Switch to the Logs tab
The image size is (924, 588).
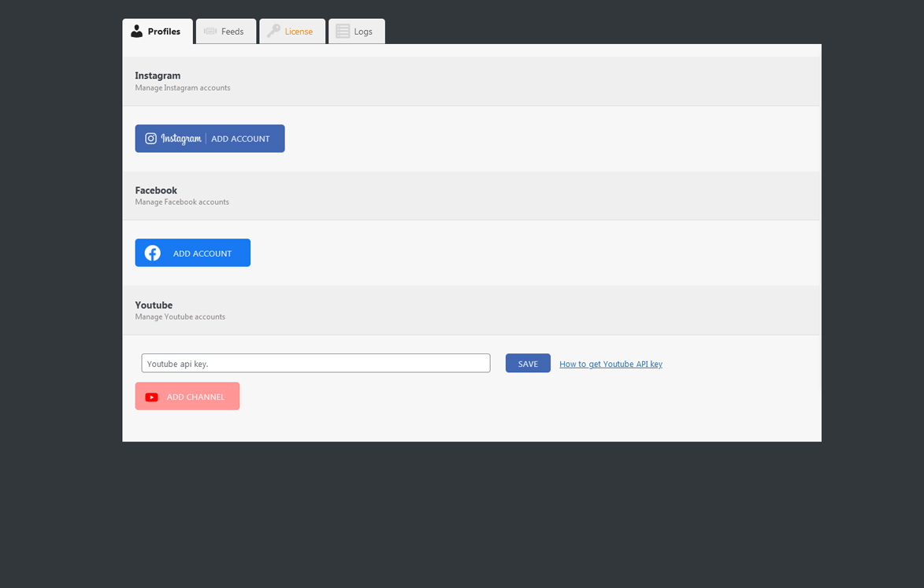click(x=357, y=31)
